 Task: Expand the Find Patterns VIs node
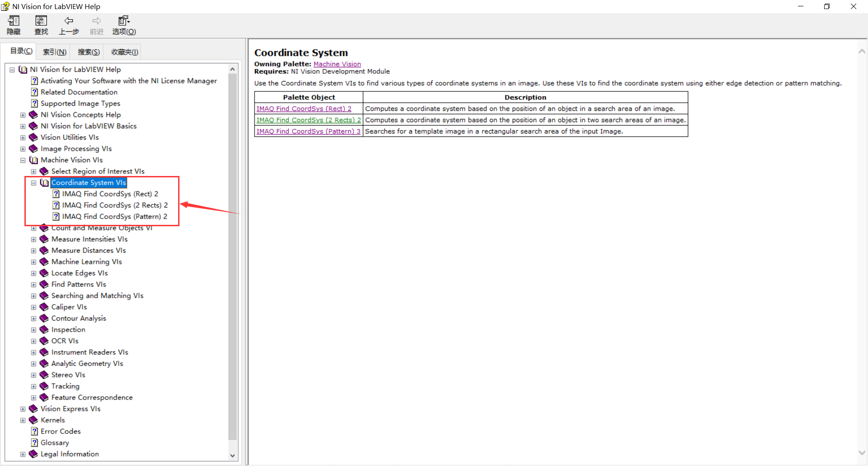tap(33, 285)
